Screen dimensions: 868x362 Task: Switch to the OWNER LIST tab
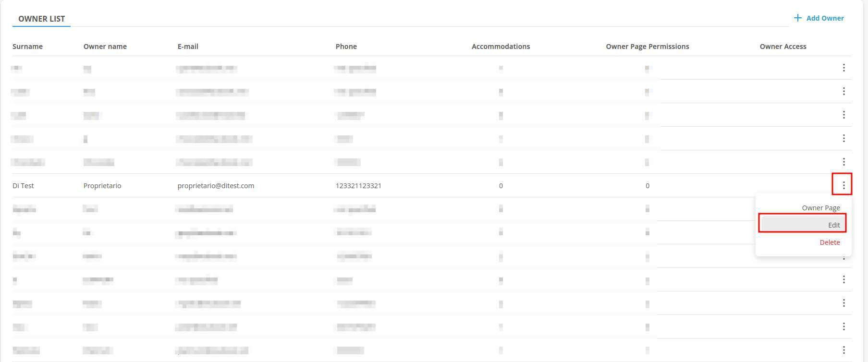[x=41, y=19]
